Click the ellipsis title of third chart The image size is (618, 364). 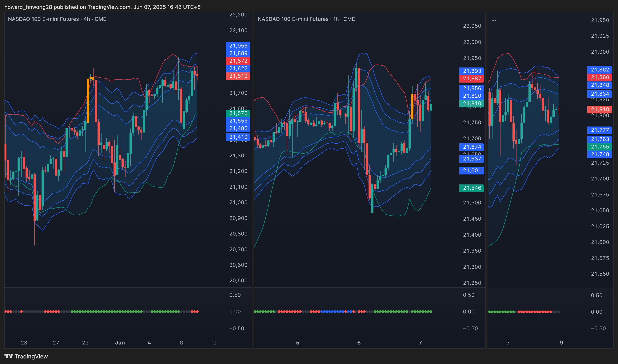coord(494,19)
